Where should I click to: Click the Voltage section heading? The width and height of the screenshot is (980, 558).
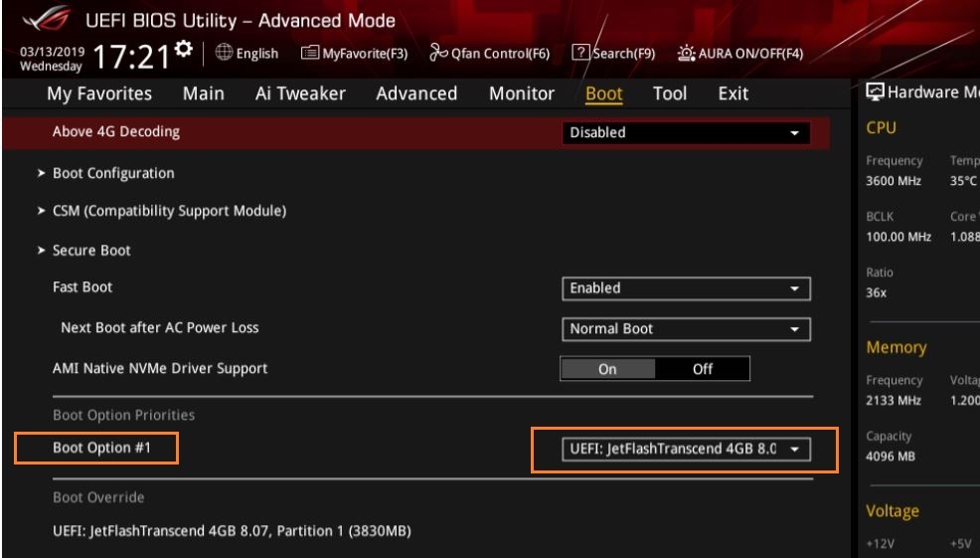click(x=893, y=511)
